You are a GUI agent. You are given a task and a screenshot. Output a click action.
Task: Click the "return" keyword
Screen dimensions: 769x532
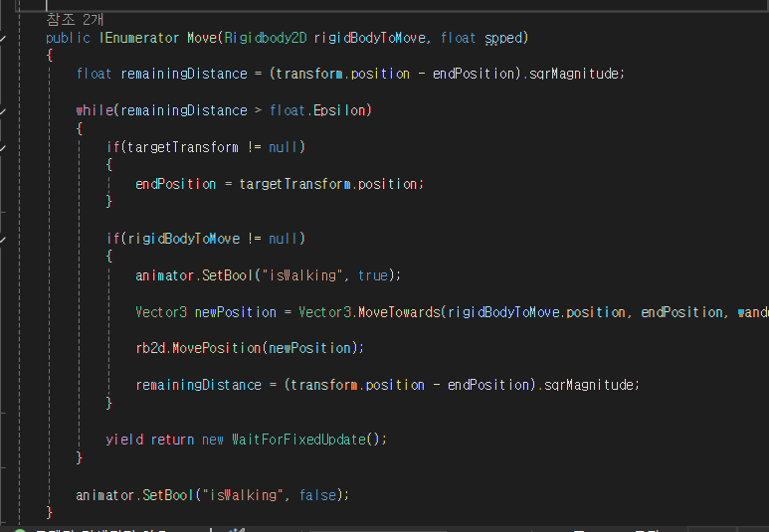tap(173, 440)
